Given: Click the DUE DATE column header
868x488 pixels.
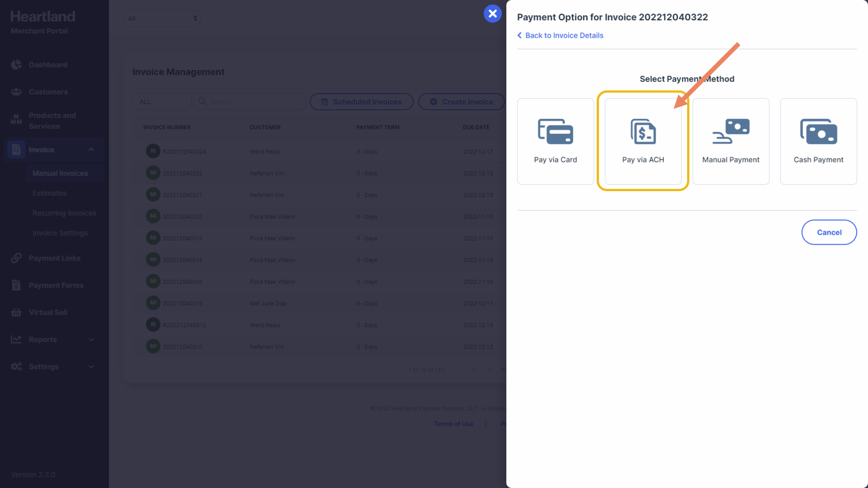Looking at the screenshot, I should pos(476,127).
